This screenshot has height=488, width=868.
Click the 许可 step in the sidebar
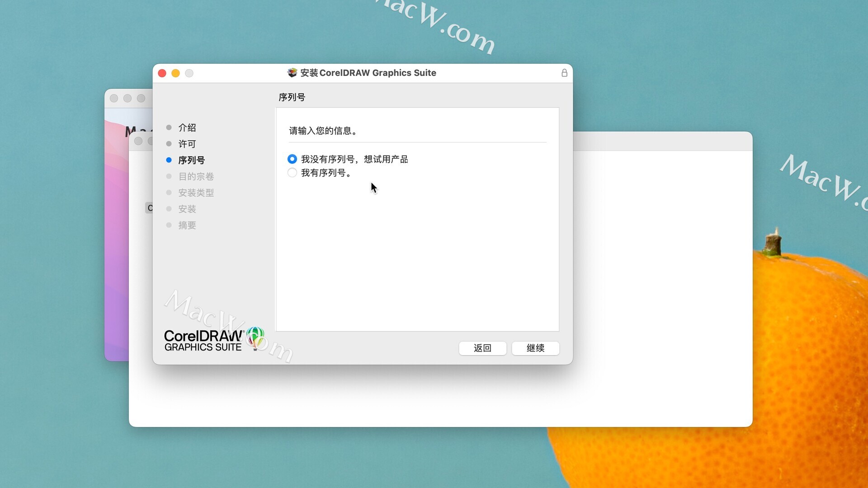(187, 144)
